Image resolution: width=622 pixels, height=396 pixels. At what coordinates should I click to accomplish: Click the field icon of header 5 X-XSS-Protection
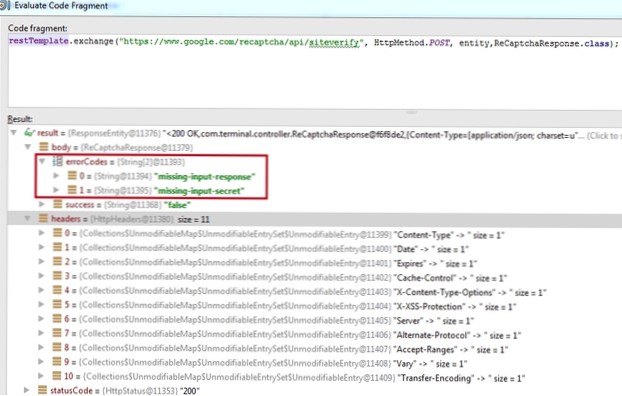click(x=58, y=304)
